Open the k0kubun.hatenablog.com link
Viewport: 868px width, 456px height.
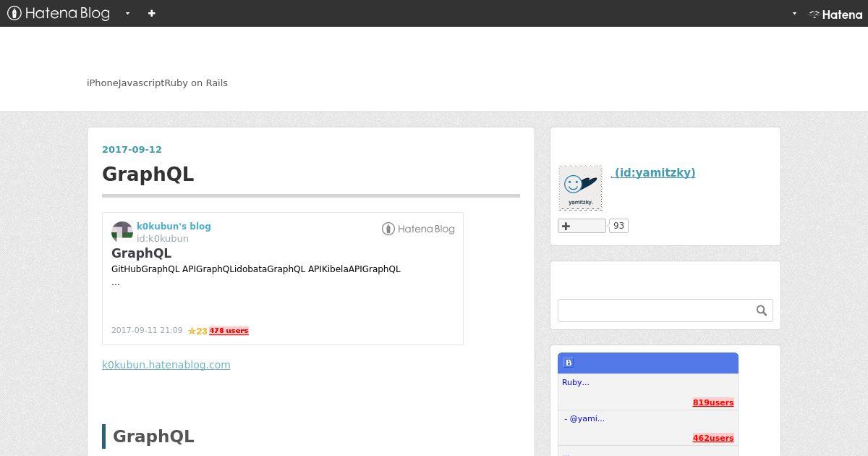(166, 365)
